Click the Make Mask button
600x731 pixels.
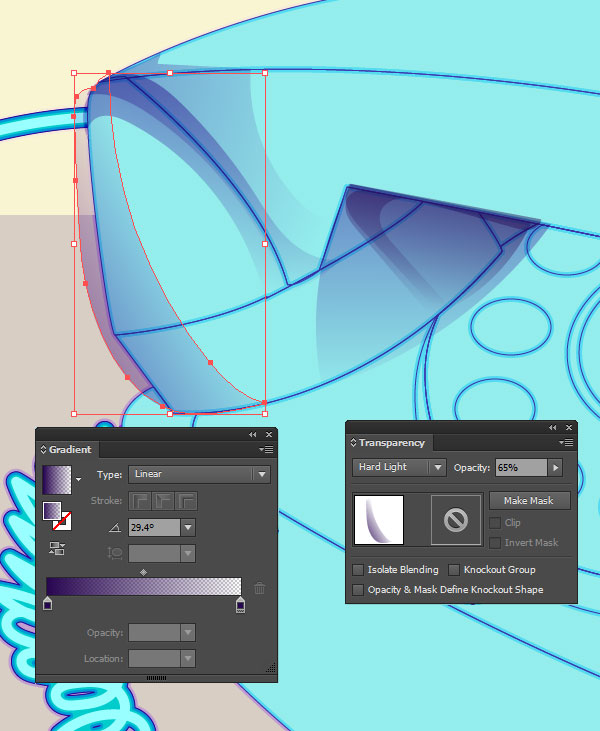point(529,501)
